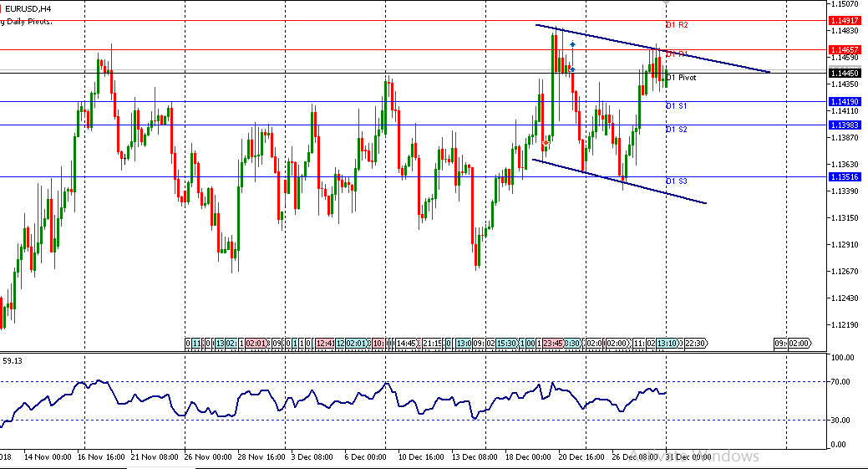868x469 pixels.
Task: Click the EURUSD,H4 chart title
Action: click(27, 8)
